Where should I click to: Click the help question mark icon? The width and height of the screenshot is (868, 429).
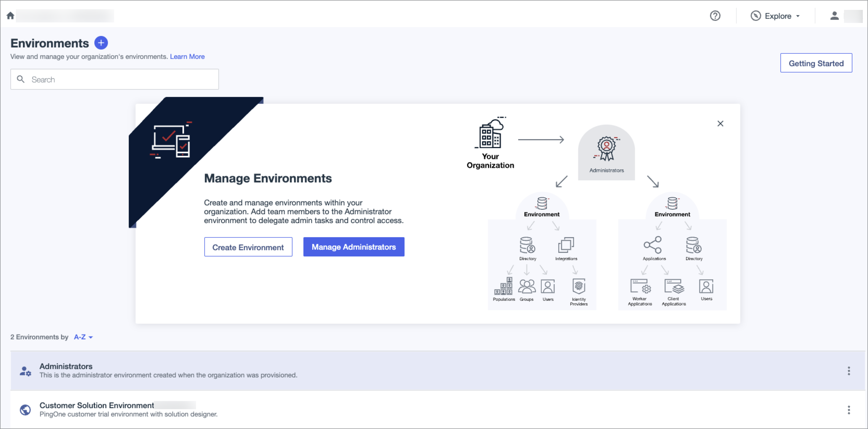click(x=715, y=15)
